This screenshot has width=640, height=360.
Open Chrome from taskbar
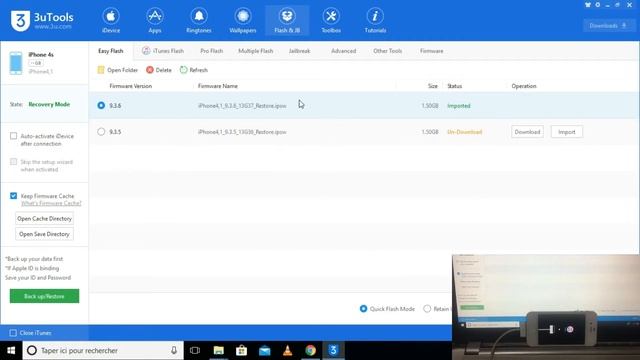tap(311, 351)
